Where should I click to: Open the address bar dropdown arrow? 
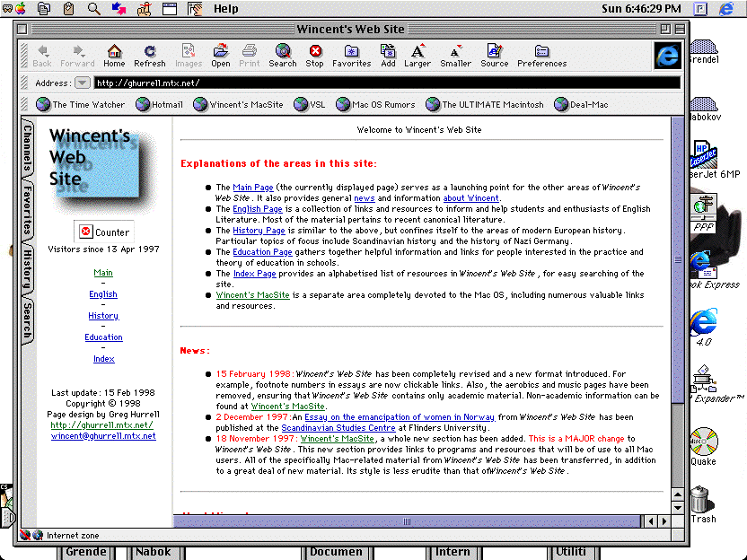83,82
